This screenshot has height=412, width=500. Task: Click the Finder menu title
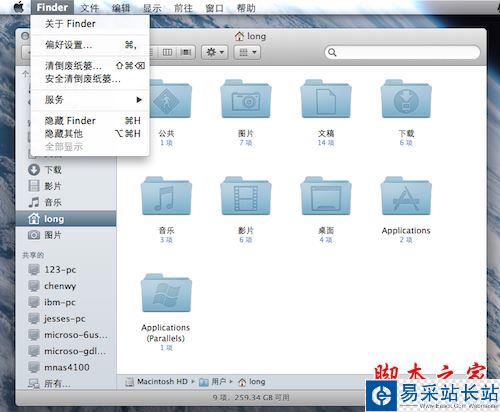[52, 7]
